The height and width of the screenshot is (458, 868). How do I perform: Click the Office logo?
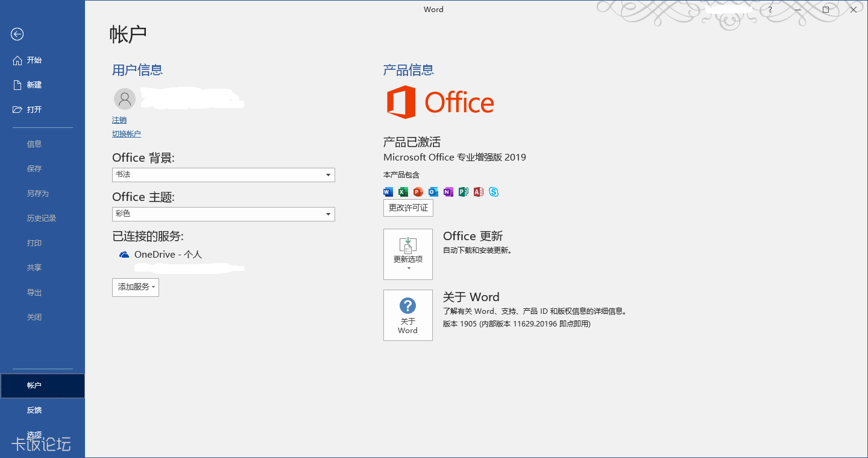pyautogui.click(x=440, y=102)
